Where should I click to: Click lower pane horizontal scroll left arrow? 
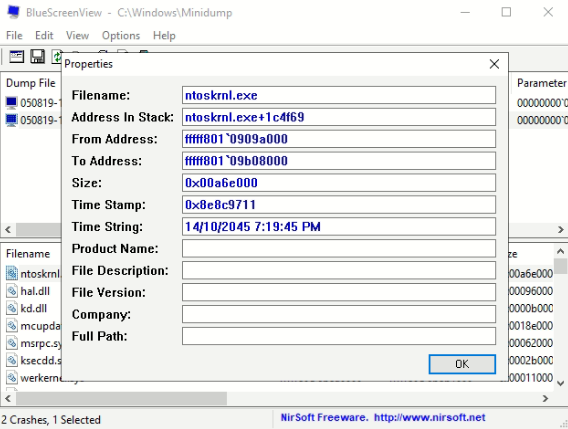pos(8,398)
